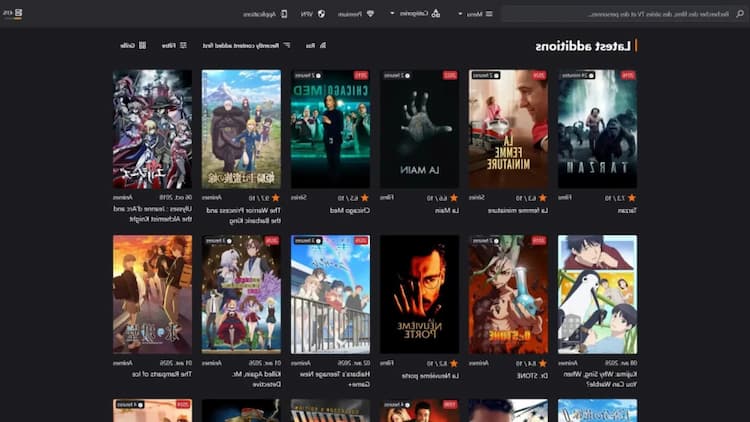This screenshot has height=422, width=750.
Task: Switch to Grille view label
Action: [128, 46]
